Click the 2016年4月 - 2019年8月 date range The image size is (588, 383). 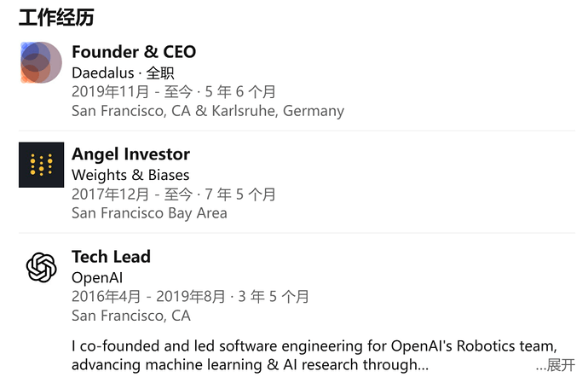pos(148,297)
